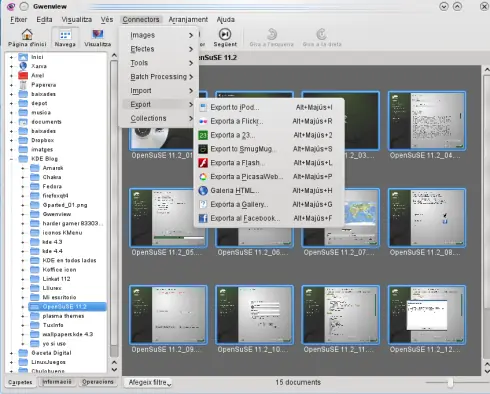Viewport: 490px width, 394px height.
Task: Expand the Gaceta Digital tree folder
Action: 12,353
